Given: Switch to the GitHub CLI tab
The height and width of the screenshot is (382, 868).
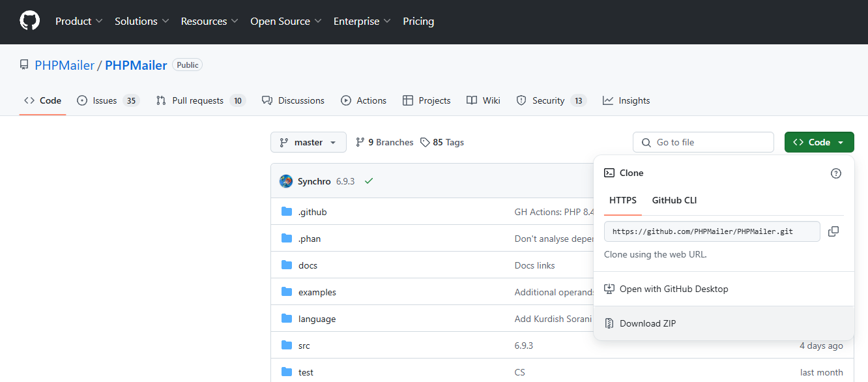Looking at the screenshot, I should coord(674,200).
